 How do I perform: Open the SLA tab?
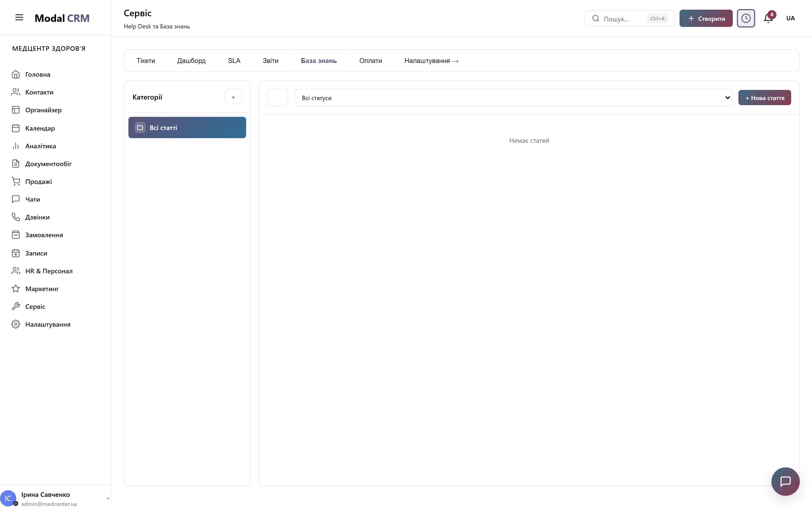pyautogui.click(x=234, y=60)
